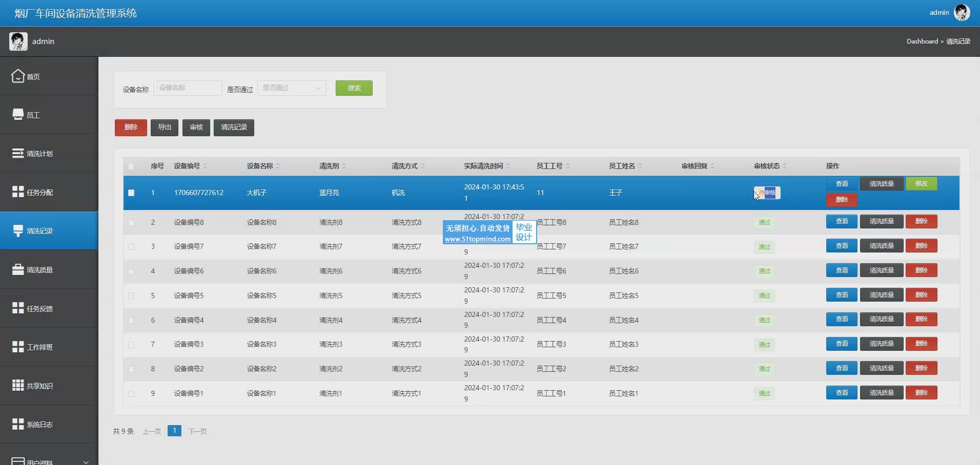Check the checkbox for row 设备编号2
Image resolution: width=980 pixels, height=465 pixels.
pos(131,369)
